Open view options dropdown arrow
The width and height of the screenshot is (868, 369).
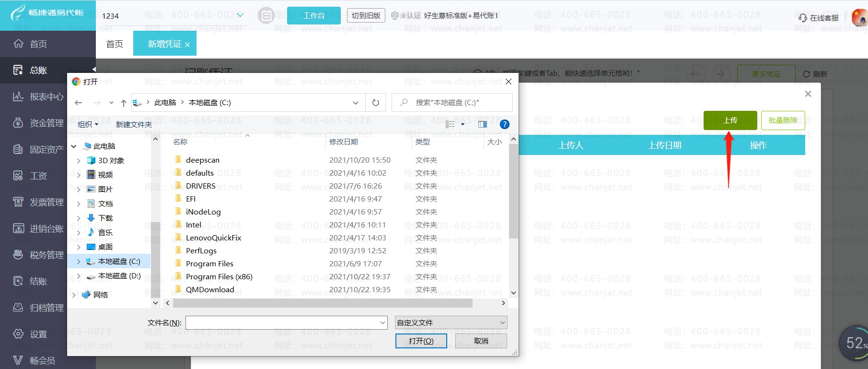pos(463,124)
